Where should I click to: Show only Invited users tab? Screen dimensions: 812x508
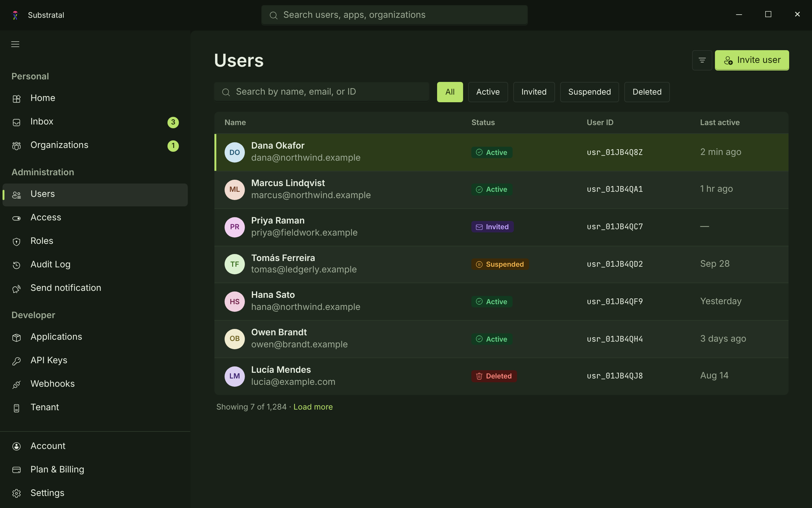534,92
